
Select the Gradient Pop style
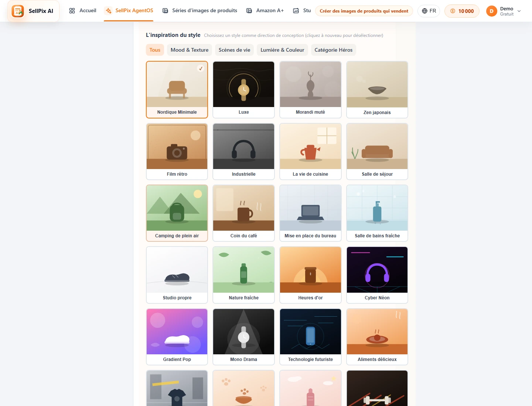pyautogui.click(x=177, y=337)
